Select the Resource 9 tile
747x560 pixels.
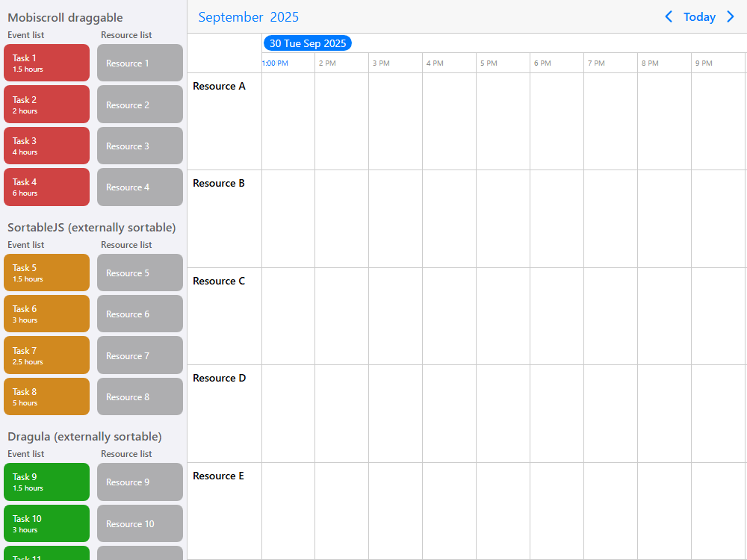[x=140, y=482]
